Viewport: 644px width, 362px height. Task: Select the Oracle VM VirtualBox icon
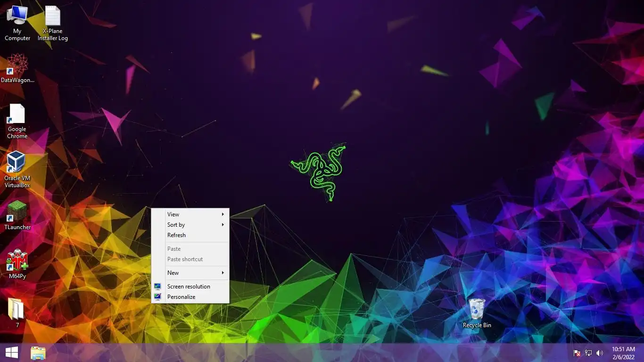[x=17, y=170]
